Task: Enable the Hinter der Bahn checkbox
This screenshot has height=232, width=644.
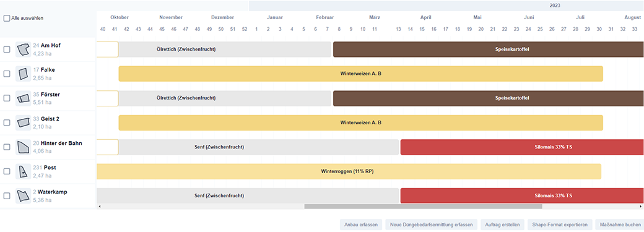Action: (7, 147)
